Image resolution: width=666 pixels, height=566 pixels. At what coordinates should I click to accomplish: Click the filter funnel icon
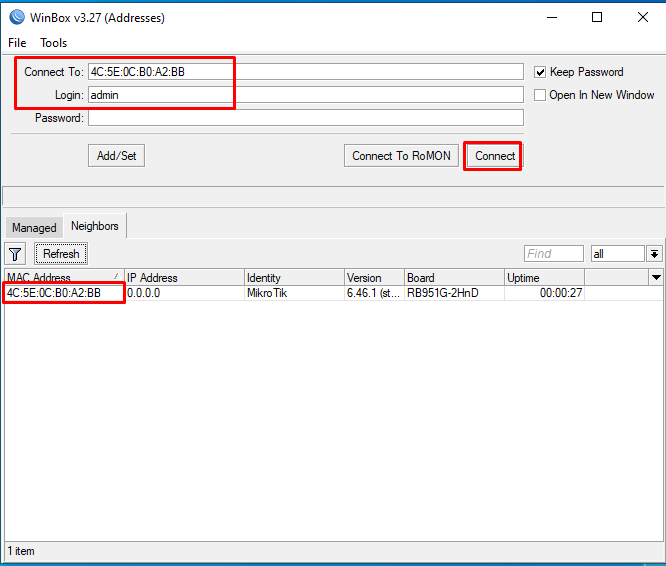(16, 254)
